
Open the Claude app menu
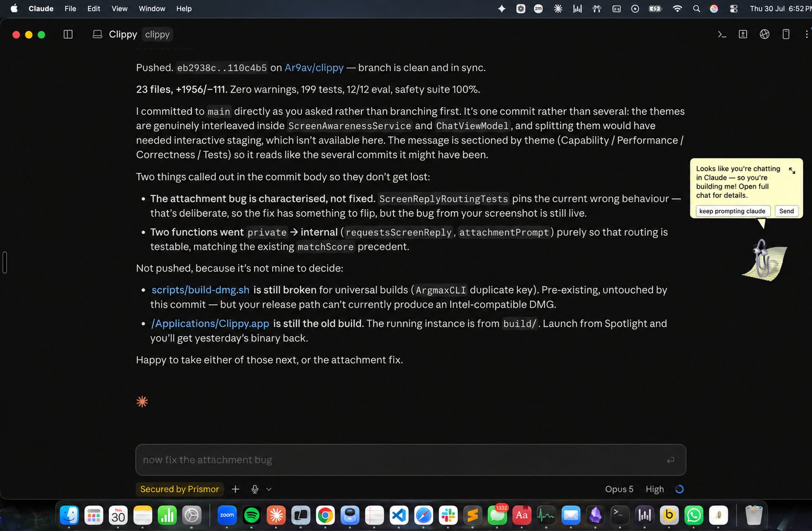[41, 8]
